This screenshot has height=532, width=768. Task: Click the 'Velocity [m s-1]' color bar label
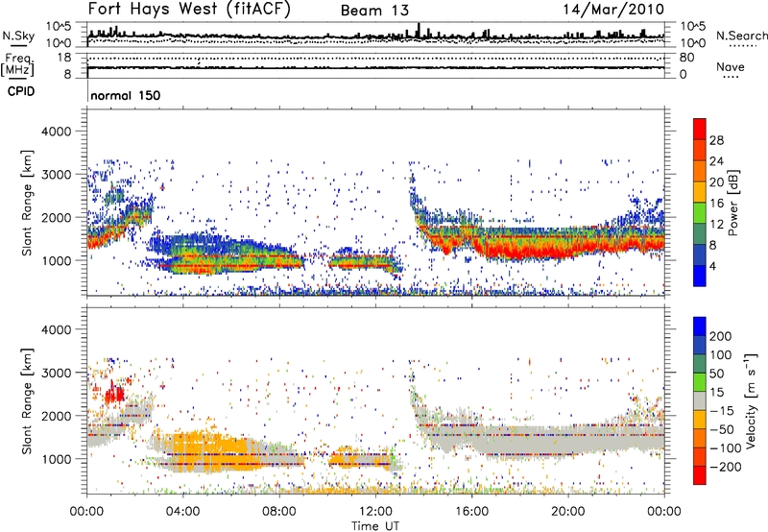click(x=750, y=401)
